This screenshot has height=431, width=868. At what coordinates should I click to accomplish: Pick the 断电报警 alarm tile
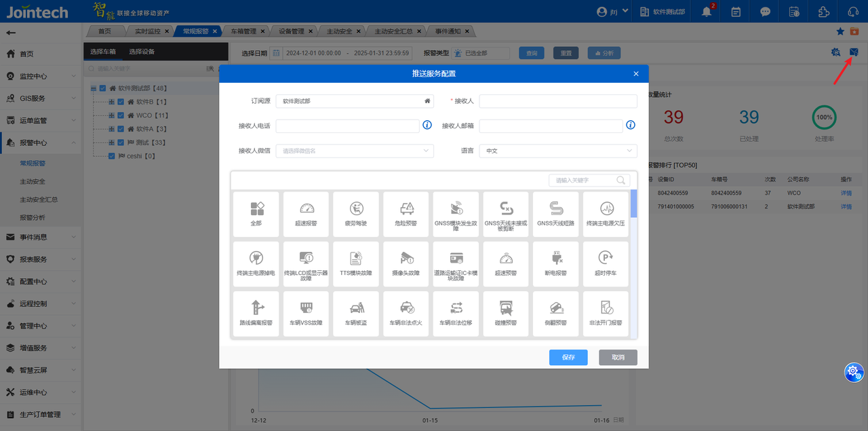coord(555,264)
